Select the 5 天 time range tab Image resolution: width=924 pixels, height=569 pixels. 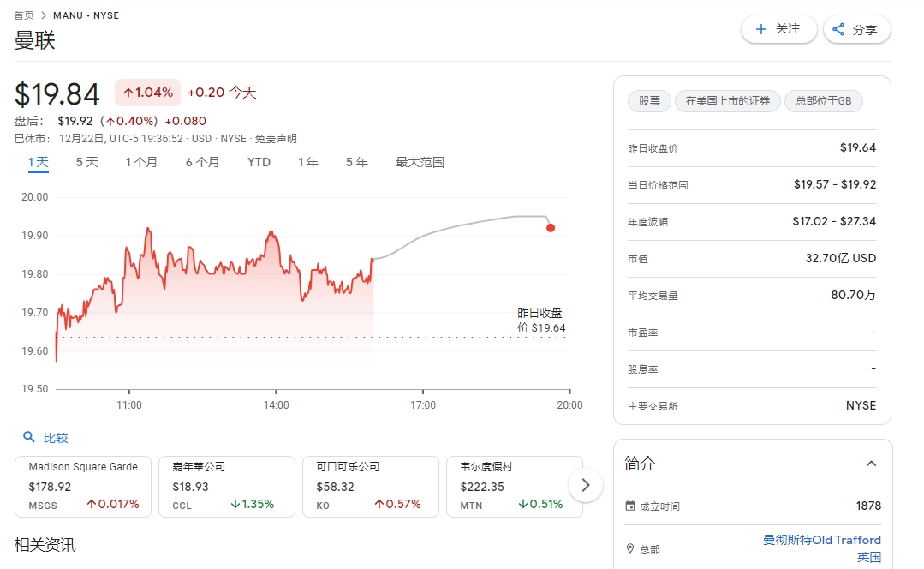pos(86,162)
